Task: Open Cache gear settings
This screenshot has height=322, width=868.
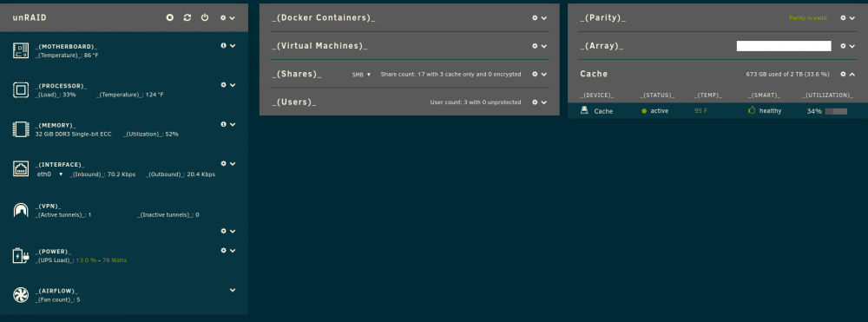Action: (x=843, y=74)
